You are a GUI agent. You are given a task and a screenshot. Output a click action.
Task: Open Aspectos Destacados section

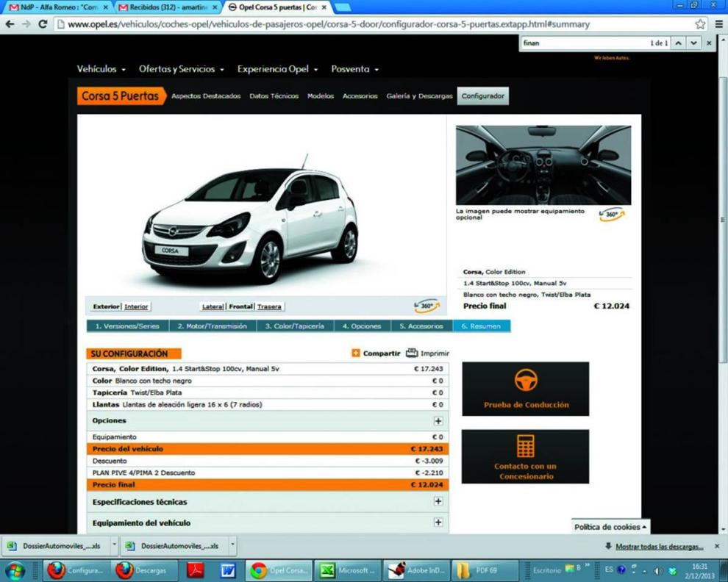[206, 96]
